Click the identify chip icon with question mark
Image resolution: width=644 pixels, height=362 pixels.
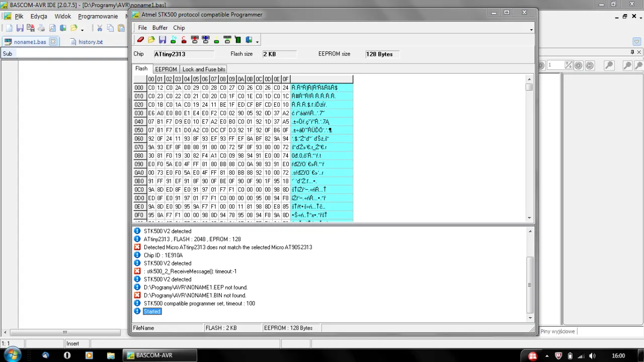(173, 40)
